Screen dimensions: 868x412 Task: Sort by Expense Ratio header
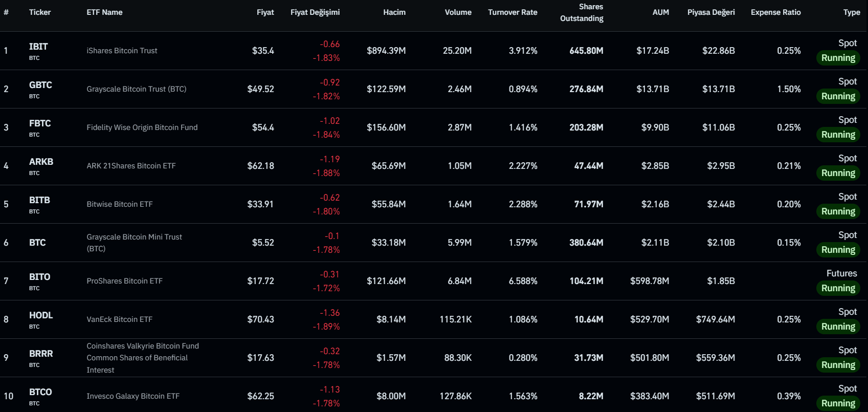point(775,12)
